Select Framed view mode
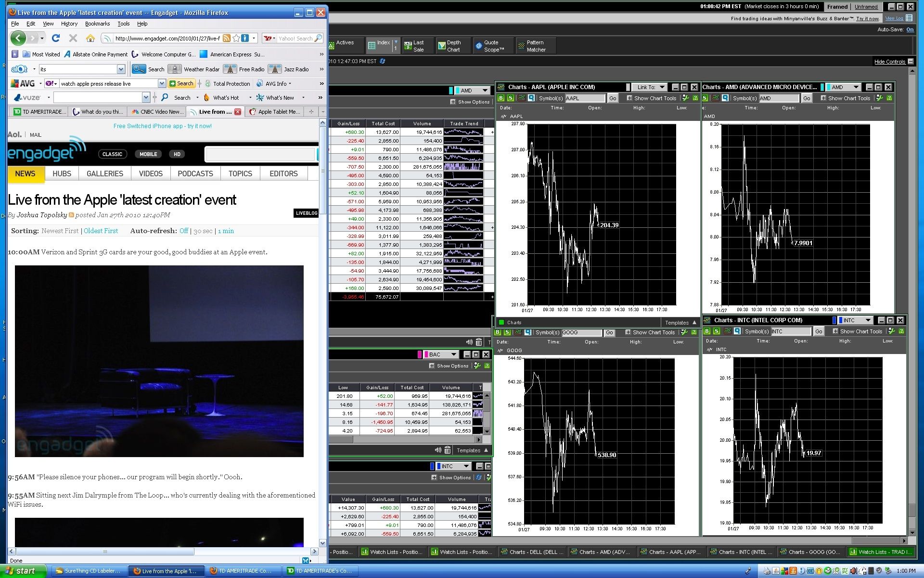The width and height of the screenshot is (924, 578). [837, 7]
